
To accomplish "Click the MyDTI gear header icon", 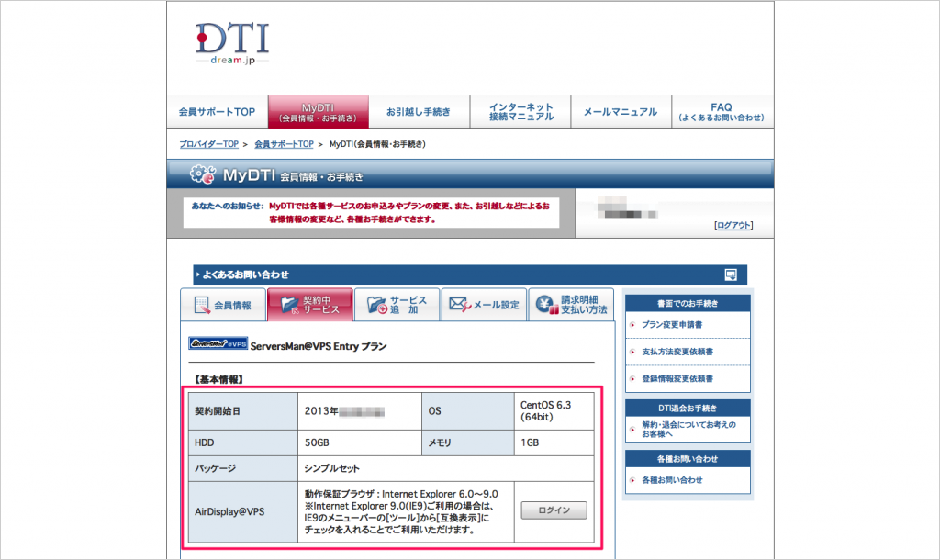I will (203, 174).
